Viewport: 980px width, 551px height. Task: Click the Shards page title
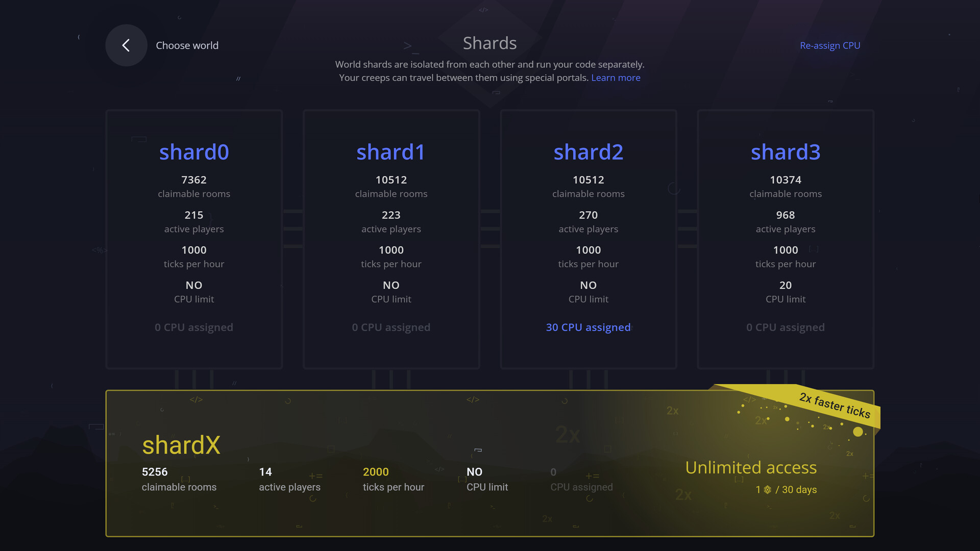click(489, 43)
